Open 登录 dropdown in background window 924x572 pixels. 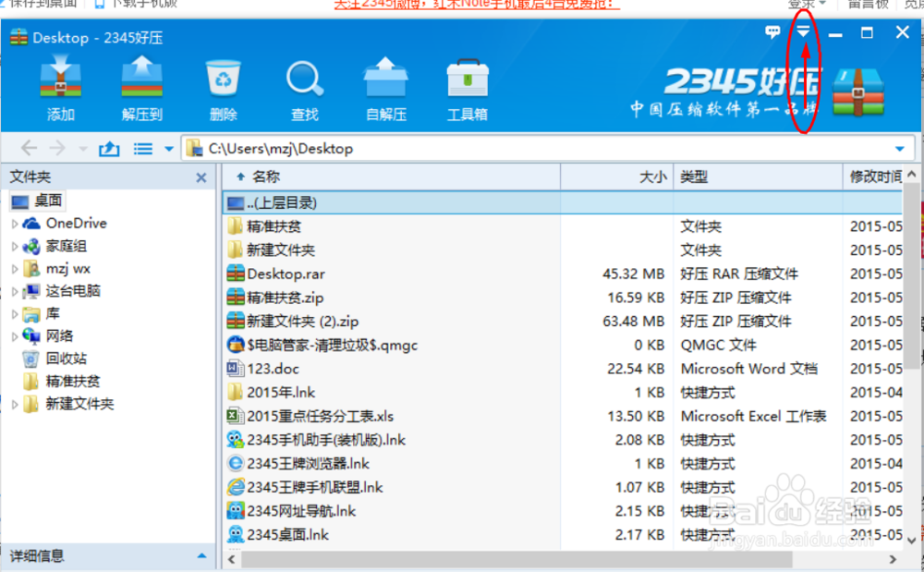[x=807, y=4]
